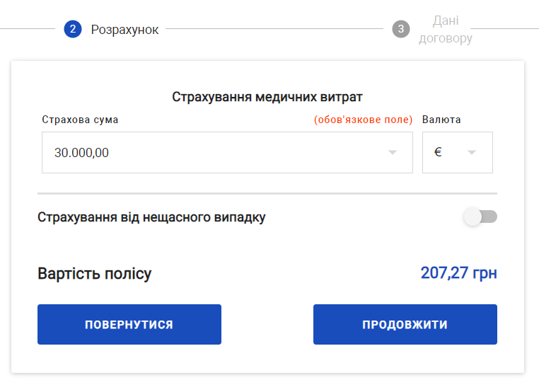Click the Валюта field label

(441, 120)
